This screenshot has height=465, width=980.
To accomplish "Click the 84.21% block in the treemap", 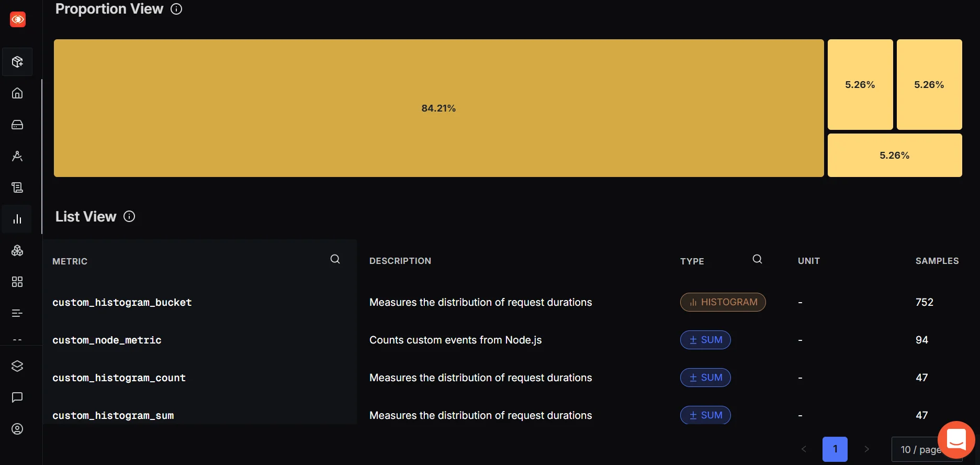I will [x=438, y=108].
